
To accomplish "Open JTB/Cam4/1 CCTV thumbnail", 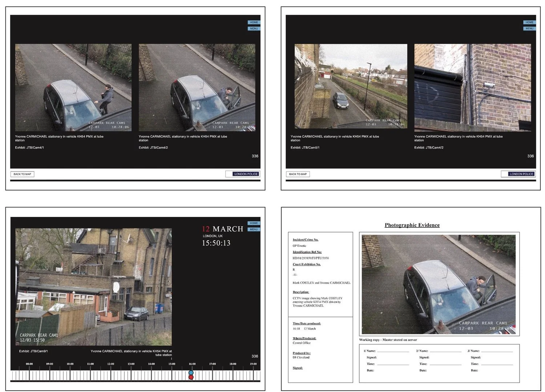I will (73, 88).
